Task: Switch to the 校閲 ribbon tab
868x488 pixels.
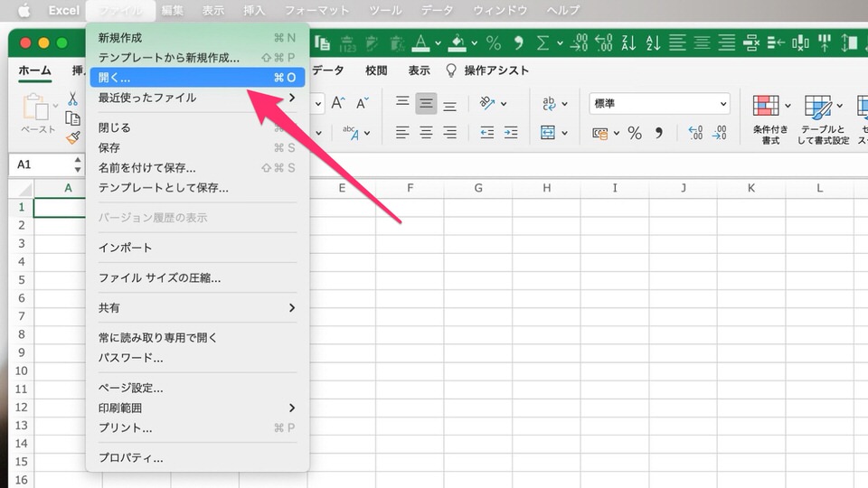Action: (376, 70)
